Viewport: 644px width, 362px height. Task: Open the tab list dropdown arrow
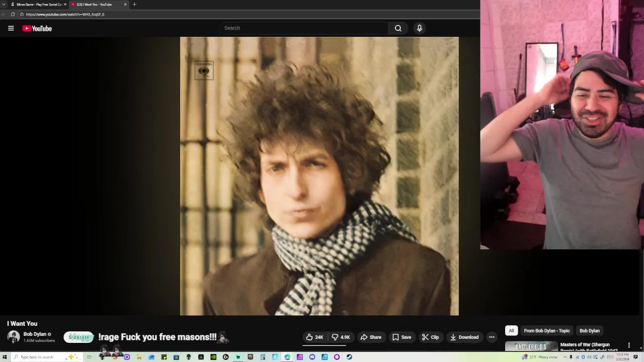pyautogui.click(x=4, y=5)
